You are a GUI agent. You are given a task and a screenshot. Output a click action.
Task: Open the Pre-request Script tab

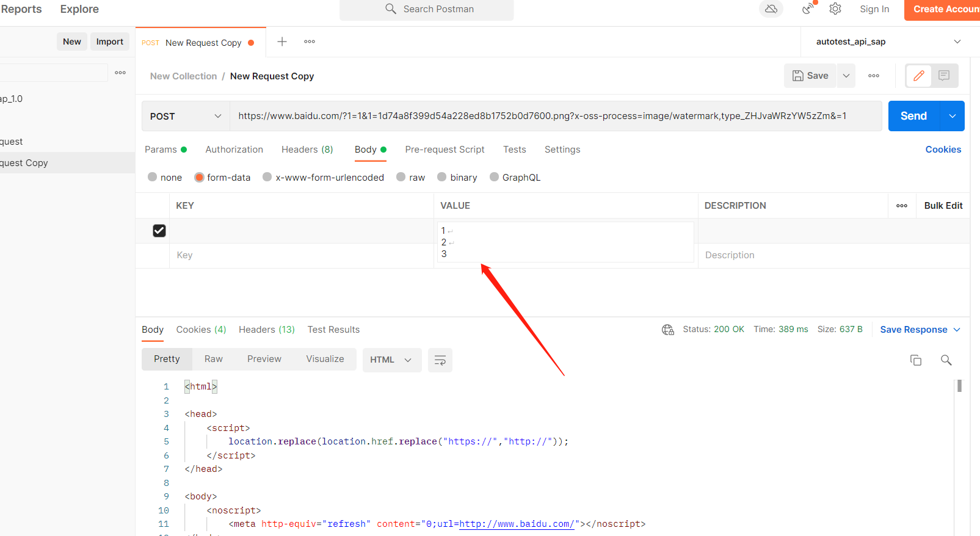(x=445, y=150)
